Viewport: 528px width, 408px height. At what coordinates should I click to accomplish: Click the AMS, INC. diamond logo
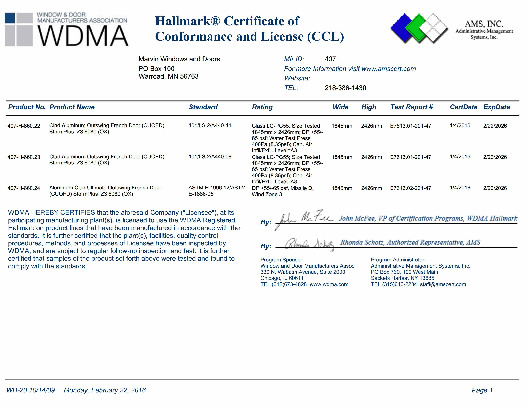419,28
